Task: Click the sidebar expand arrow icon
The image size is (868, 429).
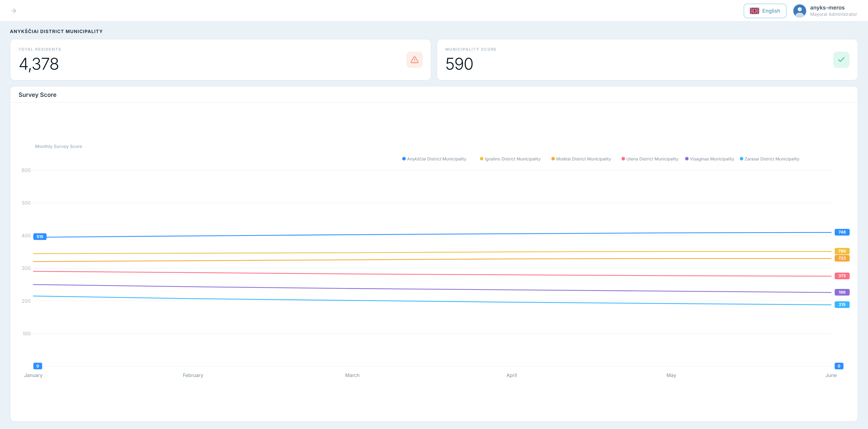Action: point(14,11)
